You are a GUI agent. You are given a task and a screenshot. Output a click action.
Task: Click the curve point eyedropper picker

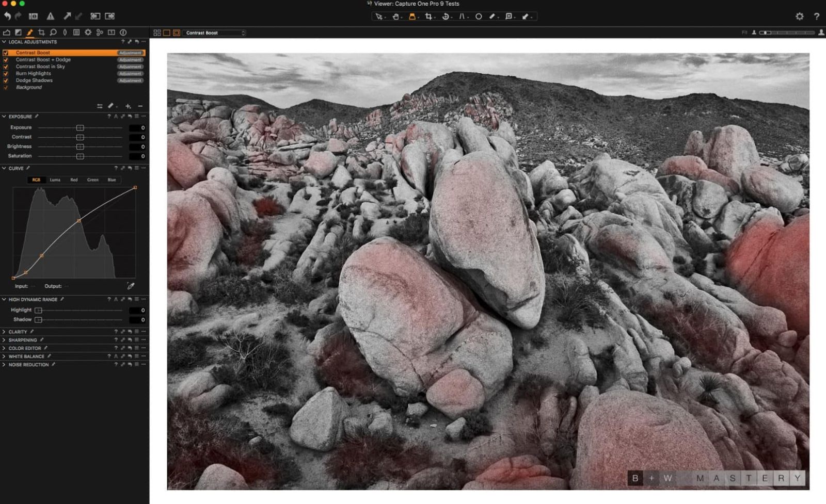click(x=131, y=286)
